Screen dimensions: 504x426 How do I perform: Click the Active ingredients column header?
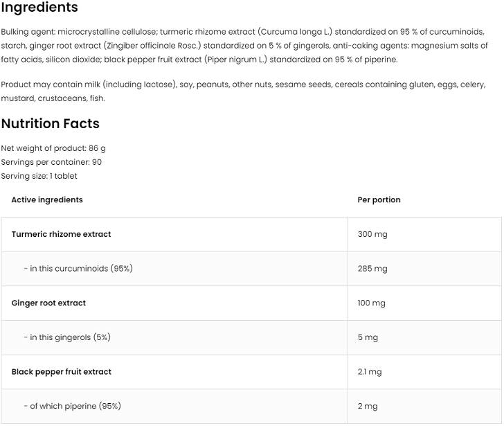pos(47,199)
